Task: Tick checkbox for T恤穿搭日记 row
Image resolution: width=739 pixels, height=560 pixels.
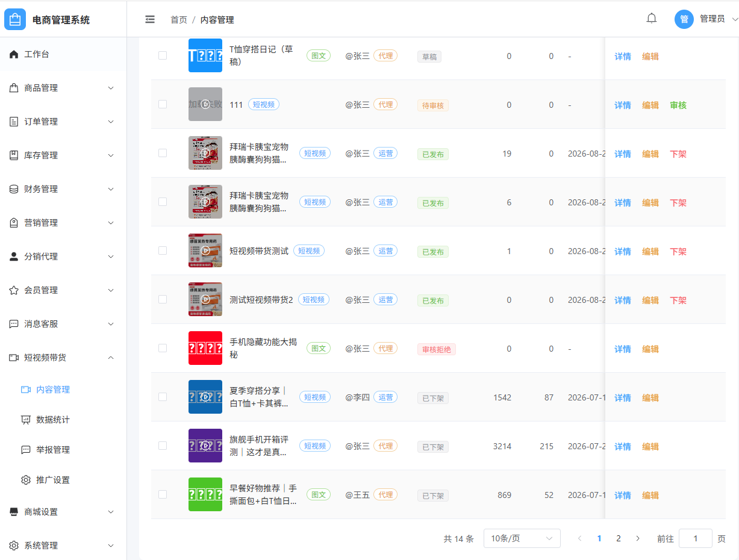Action: tap(163, 55)
